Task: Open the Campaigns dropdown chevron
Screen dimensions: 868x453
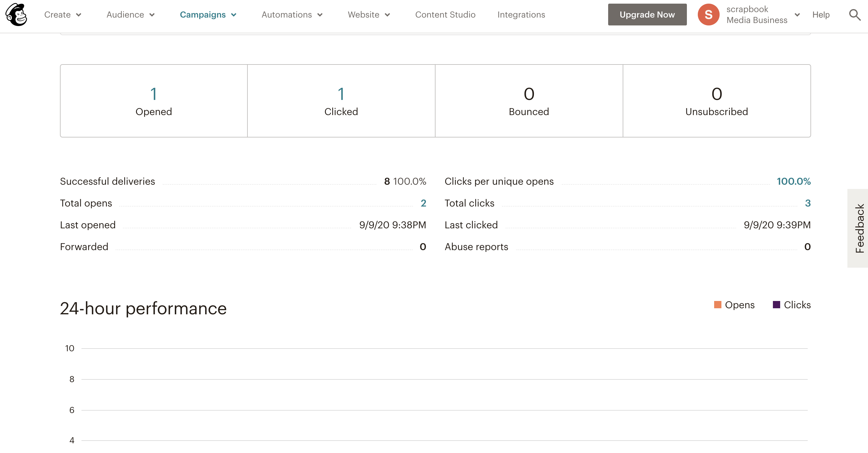Action: pyautogui.click(x=234, y=15)
